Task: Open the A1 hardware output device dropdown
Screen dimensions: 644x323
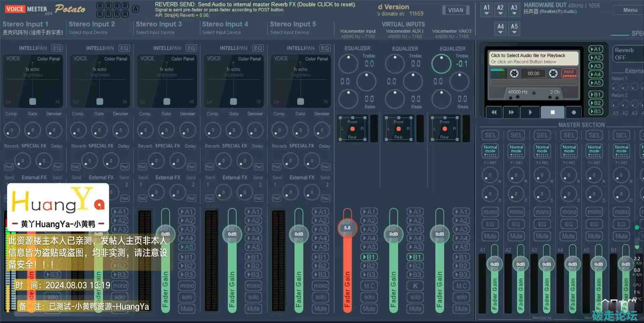Action: pyautogui.click(x=487, y=10)
